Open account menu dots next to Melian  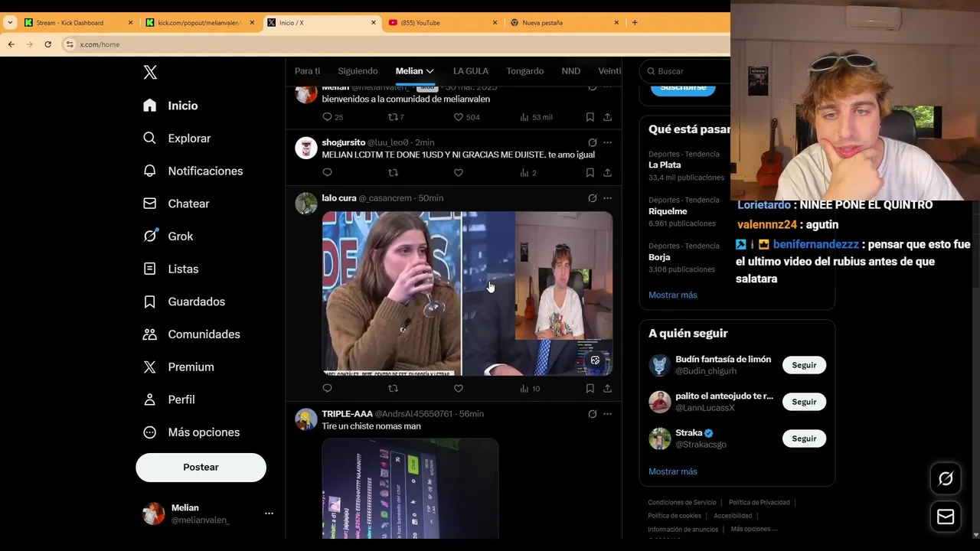tap(269, 514)
